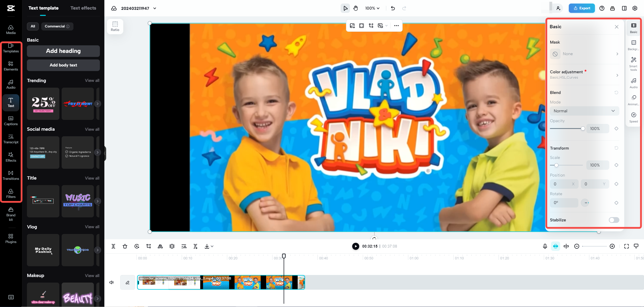Image resolution: width=644 pixels, height=307 pixels.
Task: Open the Audio panel from the sidebar
Action: coord(11,84)
